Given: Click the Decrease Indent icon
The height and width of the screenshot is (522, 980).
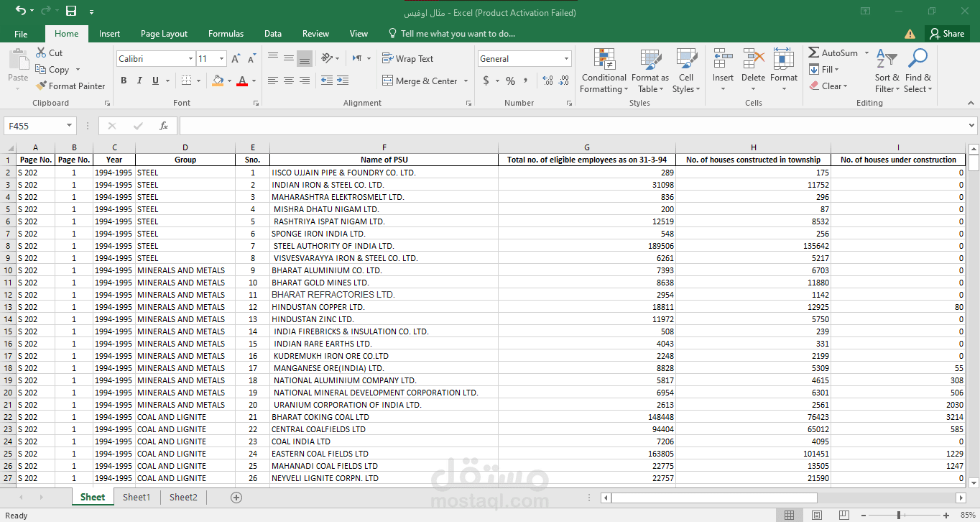Looking at the screenshot, I should [326, 81].
